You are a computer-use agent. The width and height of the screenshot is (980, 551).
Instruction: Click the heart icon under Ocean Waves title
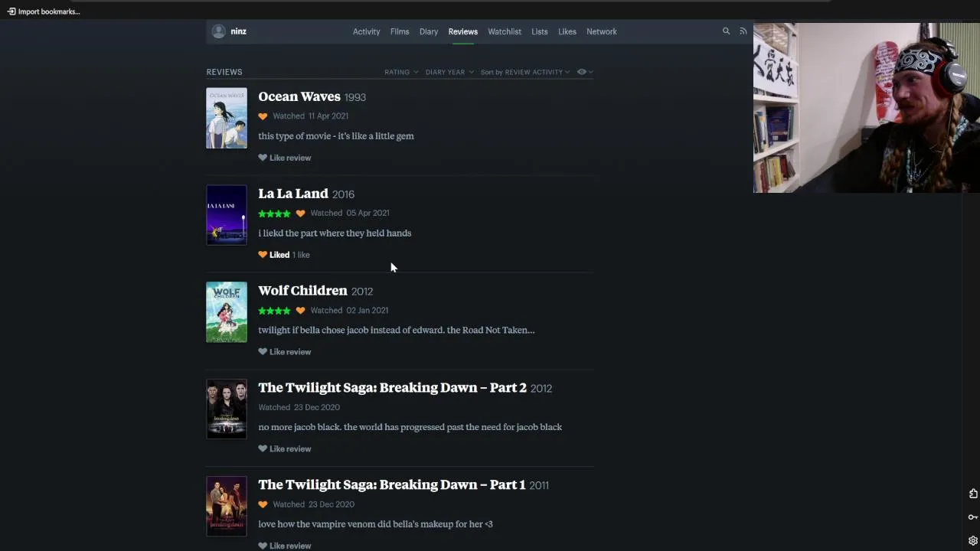click(x=263, y=116)
